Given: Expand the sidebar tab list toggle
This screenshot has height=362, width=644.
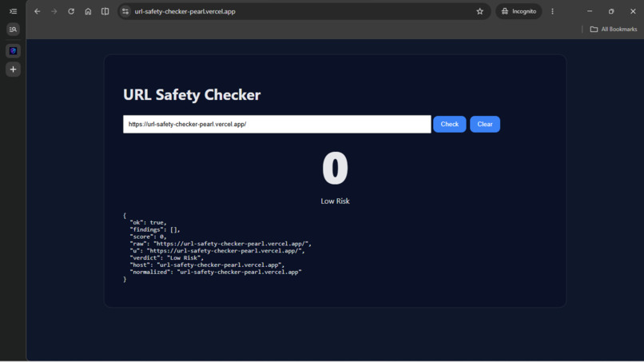Looking at the screenshot, I should coord(13,11).
